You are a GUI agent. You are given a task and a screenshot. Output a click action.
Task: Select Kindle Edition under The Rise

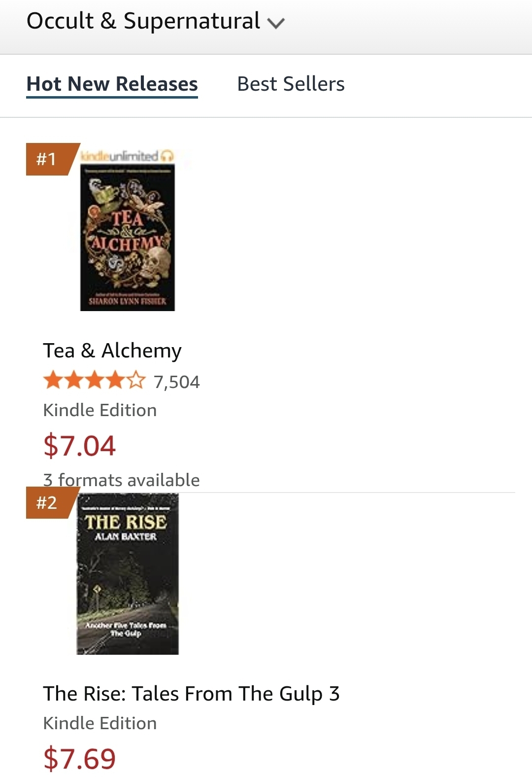(x=100, y=723)
